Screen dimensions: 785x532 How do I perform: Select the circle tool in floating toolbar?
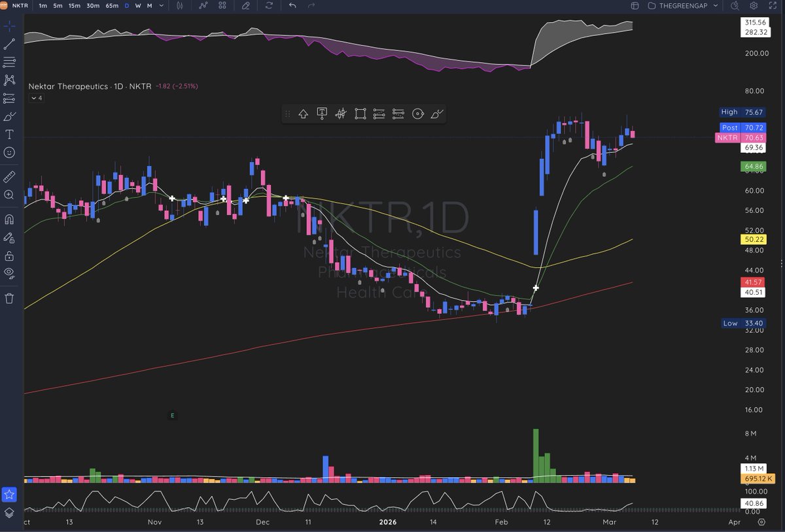pos(417,114)
